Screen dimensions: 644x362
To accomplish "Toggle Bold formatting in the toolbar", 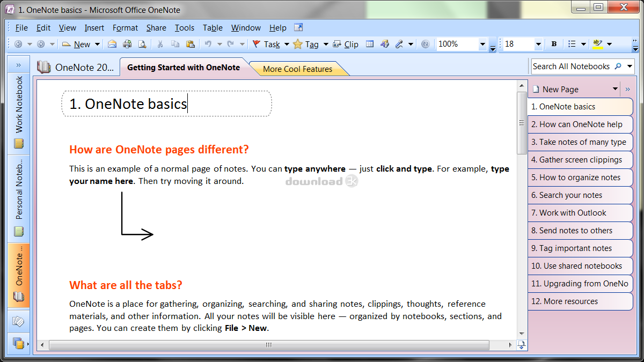I will coord(553,44).
